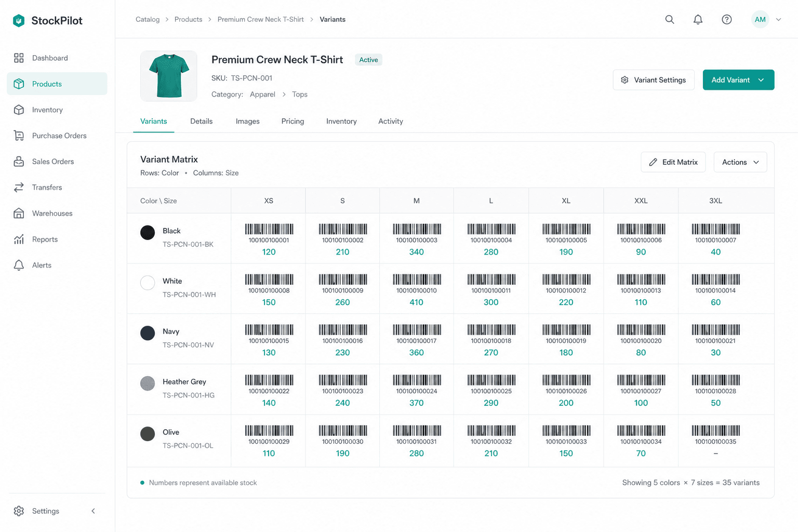
Task: Click stock value 340 for Black M
Action: (x=417, y=252)
